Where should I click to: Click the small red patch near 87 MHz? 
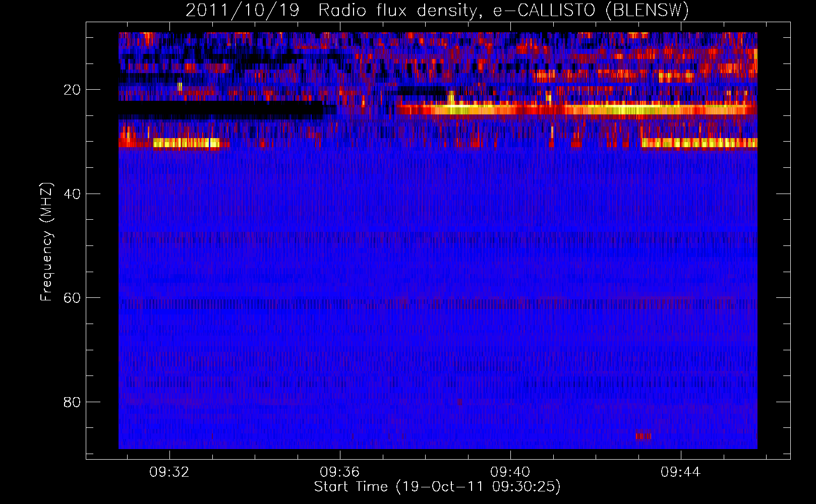point(644,435)
